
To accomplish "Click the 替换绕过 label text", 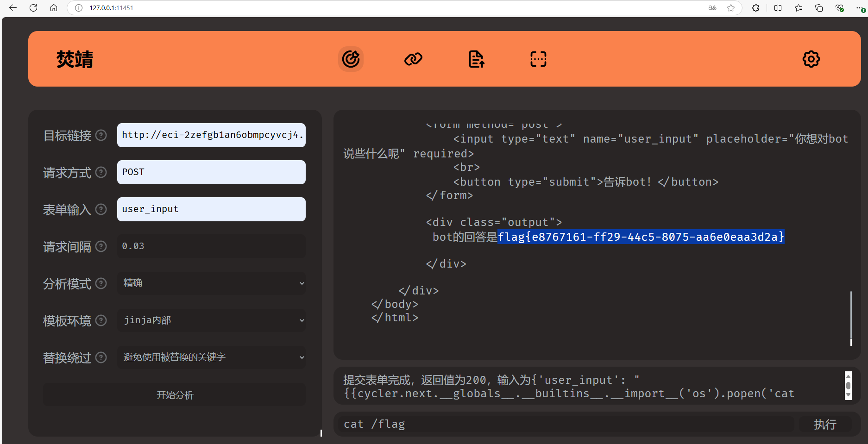I will 67,358.
